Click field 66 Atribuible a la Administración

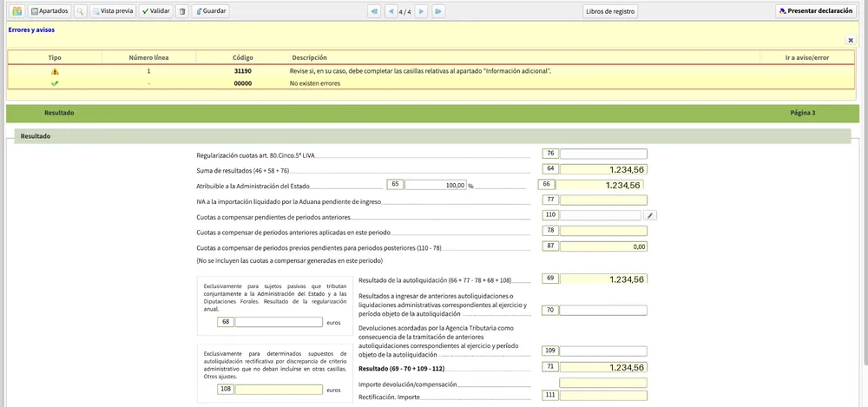pos(600,185)
